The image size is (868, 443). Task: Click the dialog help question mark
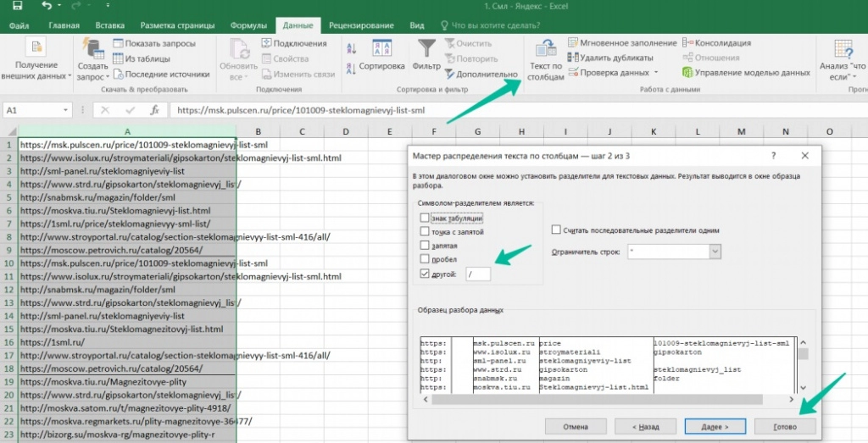[773, 156]
